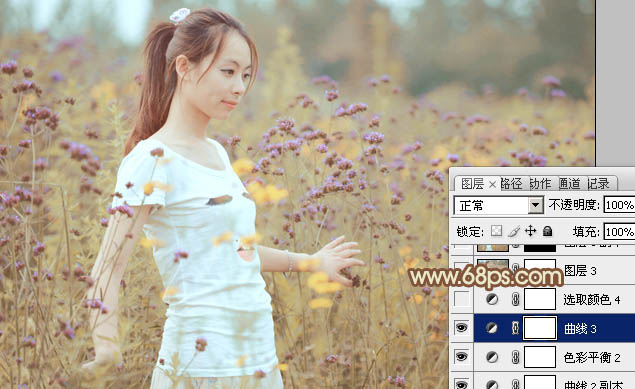Select the 选取颜色 4 layer mask thumbnail

pos(540,299)
